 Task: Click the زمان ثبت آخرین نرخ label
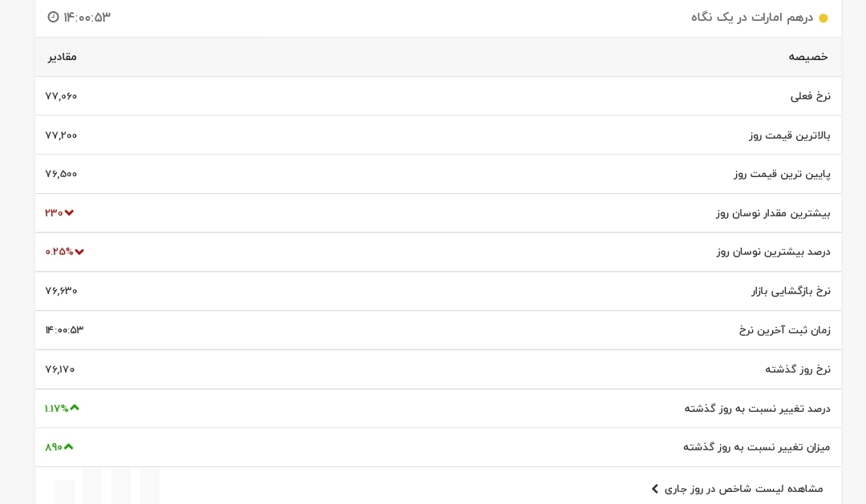click(785, 330)
